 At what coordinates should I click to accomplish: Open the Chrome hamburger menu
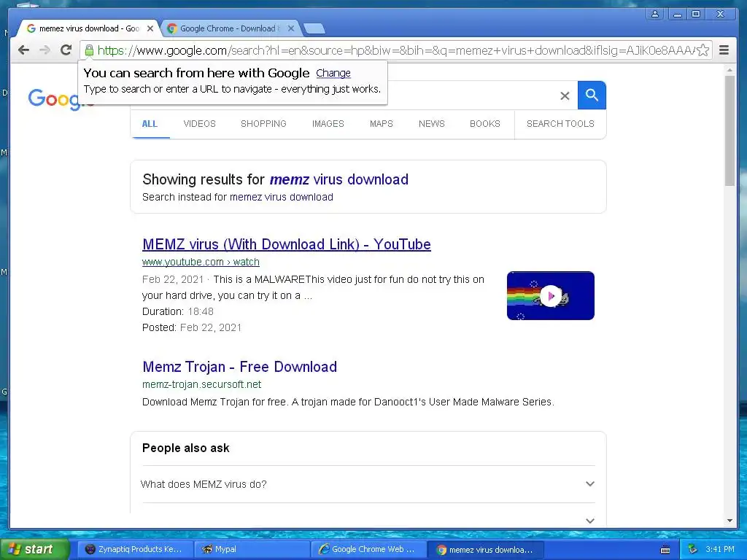coord(724,50)
